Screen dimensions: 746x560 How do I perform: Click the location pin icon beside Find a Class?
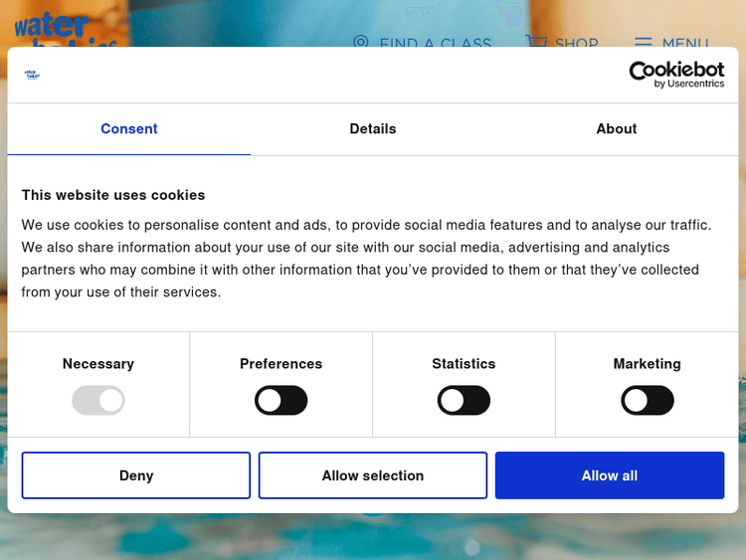point(361,43)
